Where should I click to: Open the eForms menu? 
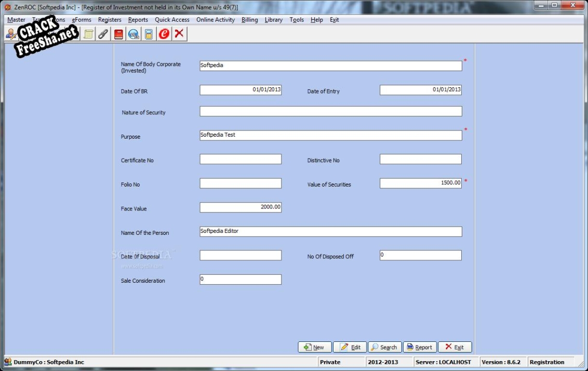coord(82,20)
